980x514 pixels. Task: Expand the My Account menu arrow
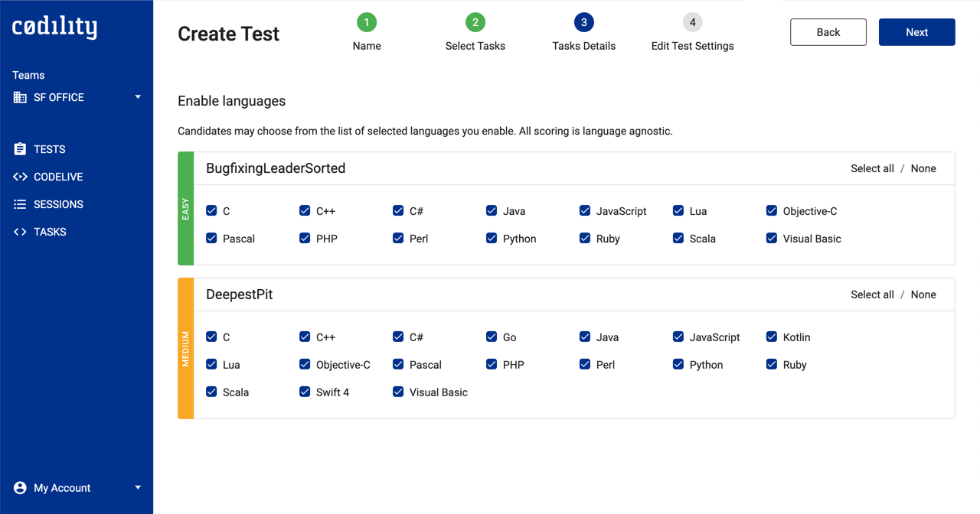point(138,488)
